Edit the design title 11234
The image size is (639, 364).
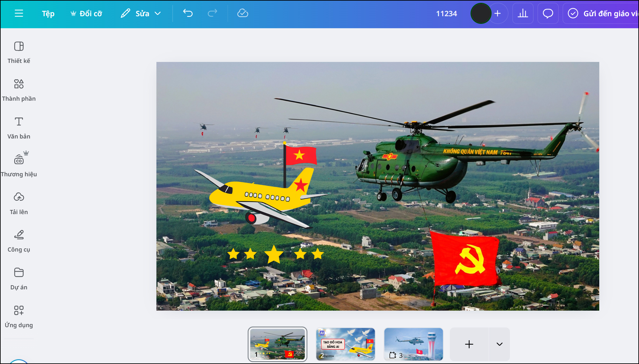pyautogui.click(x=446, y=14)
